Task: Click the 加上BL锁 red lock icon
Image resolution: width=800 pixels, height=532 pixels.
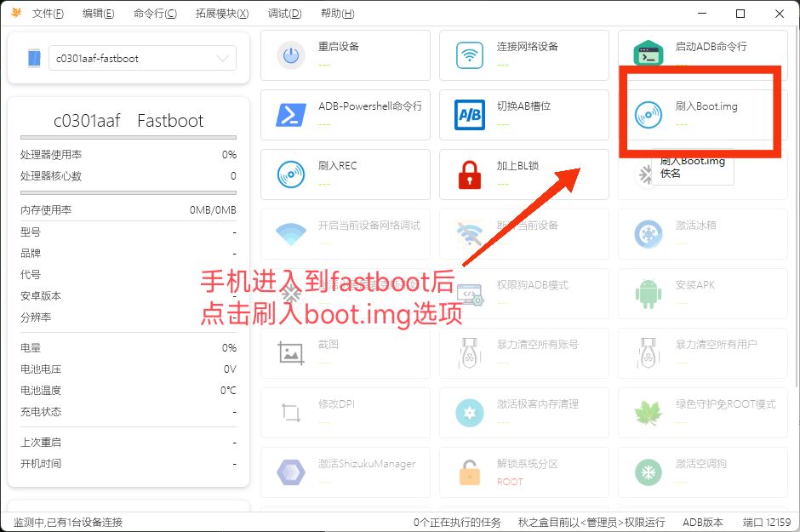Action: point(469,174)
